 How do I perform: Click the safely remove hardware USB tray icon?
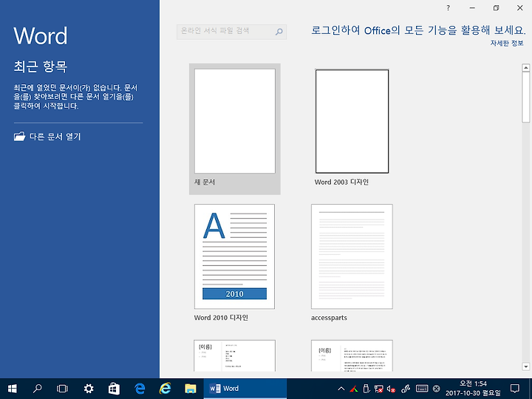click(x=366, y=389)
